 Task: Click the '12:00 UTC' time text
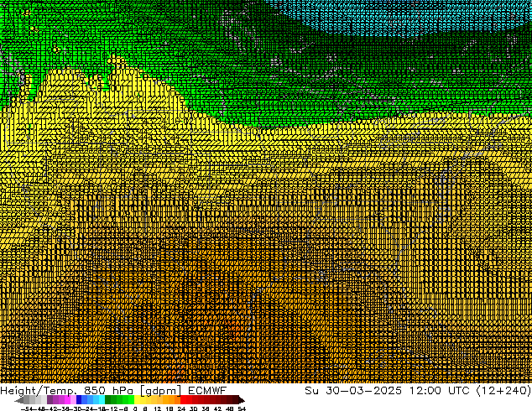[439, 391]
